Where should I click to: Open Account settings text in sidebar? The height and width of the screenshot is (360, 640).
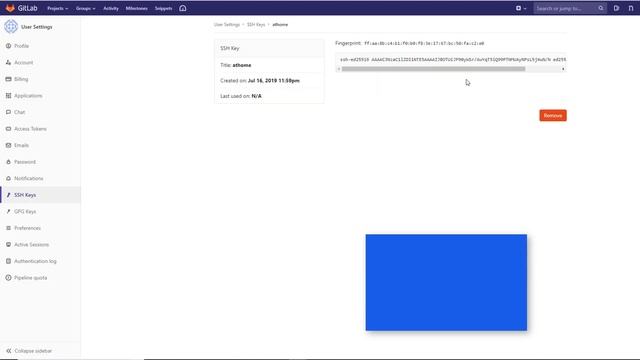(24, 62)
